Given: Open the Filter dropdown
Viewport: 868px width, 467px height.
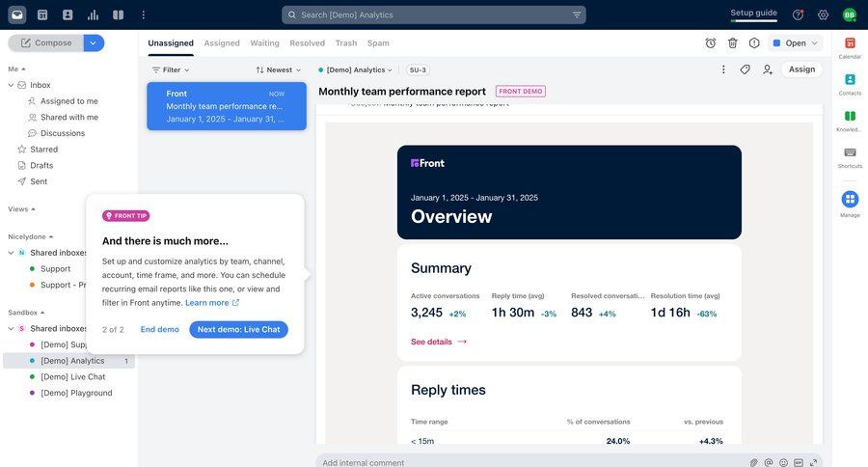Looking at the screenshot, I should (171, 69).
